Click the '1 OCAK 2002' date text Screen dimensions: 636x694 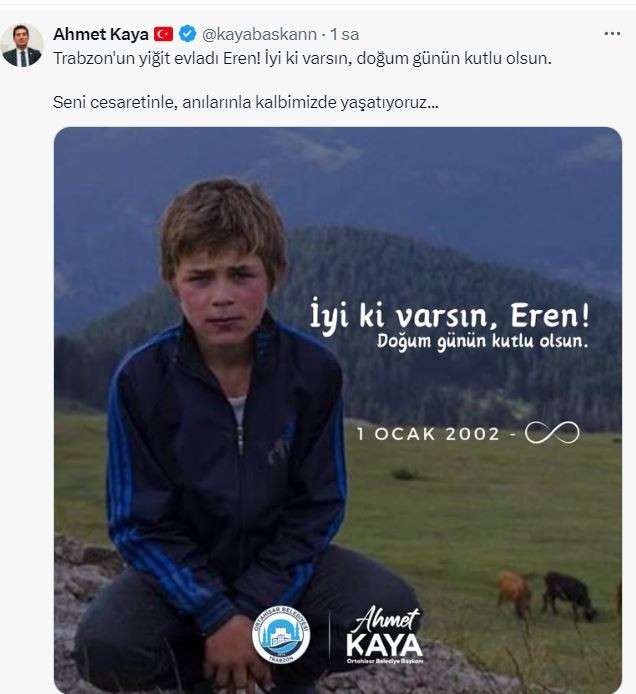[428, 434]
